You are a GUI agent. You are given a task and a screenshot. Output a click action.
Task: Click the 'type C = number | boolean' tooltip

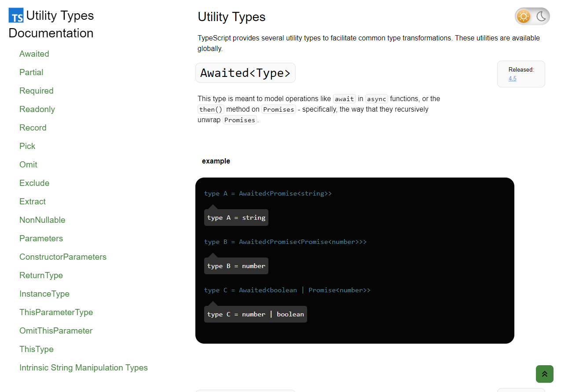click(x=256, y=314)
